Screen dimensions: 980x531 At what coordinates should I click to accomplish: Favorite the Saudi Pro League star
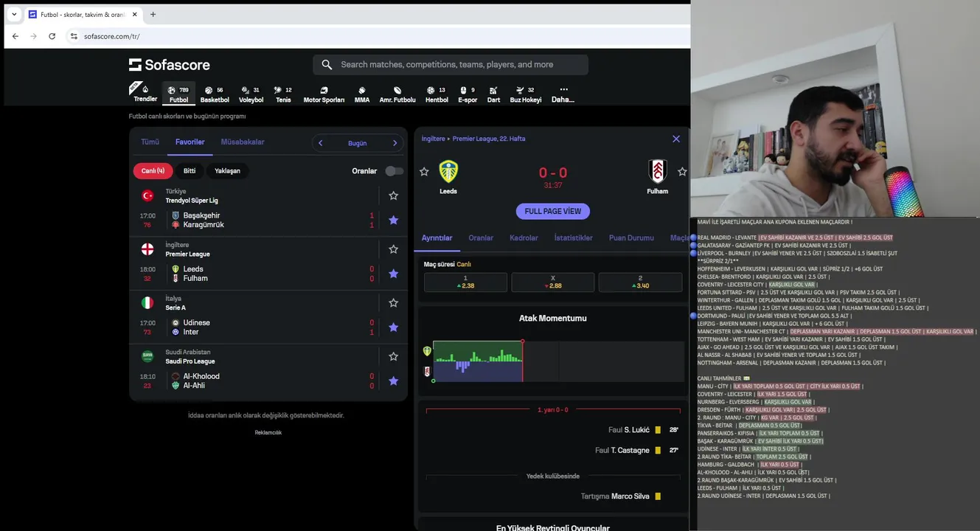tap(393, 356)
